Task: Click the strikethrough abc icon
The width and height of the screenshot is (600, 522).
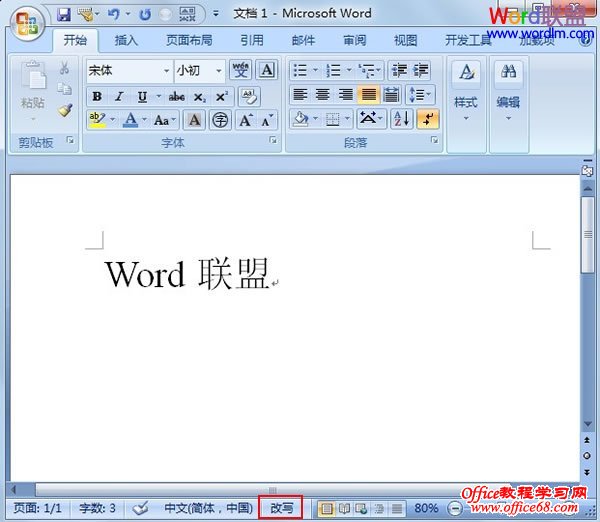Action: pyautogui.click(x=176, y=97)
